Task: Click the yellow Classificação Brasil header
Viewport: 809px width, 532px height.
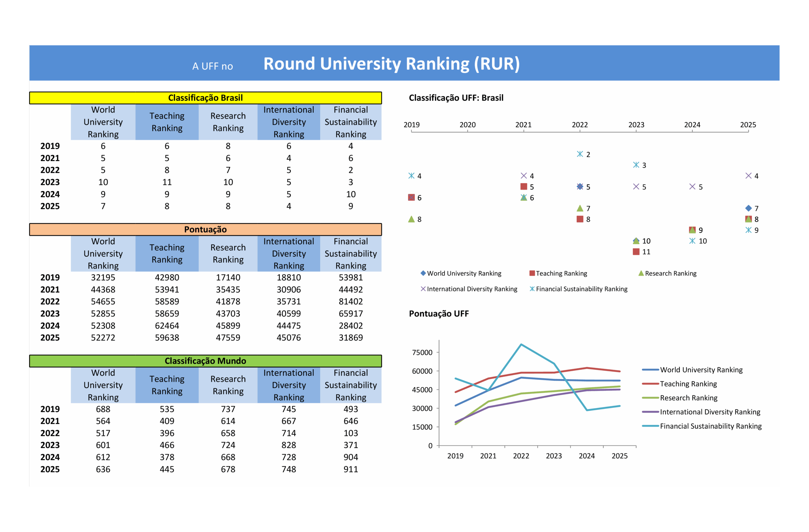Action: pos(205,98)
